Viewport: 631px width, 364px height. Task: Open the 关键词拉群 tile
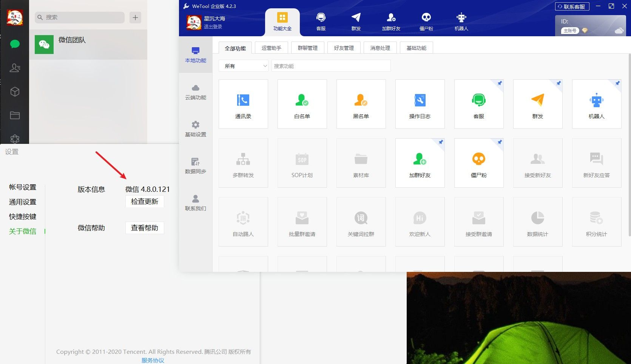click(x=361, y=222)
